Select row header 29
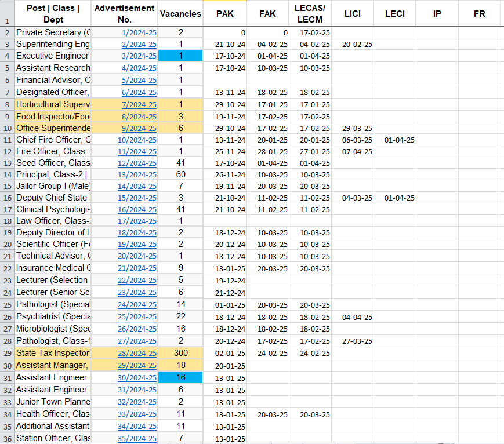The image size is (504, 444). (x=7, y=354)
